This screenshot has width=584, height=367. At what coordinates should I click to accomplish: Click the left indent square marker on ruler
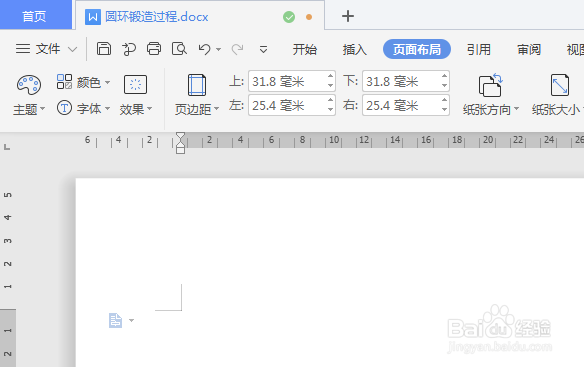coord(180,150)
